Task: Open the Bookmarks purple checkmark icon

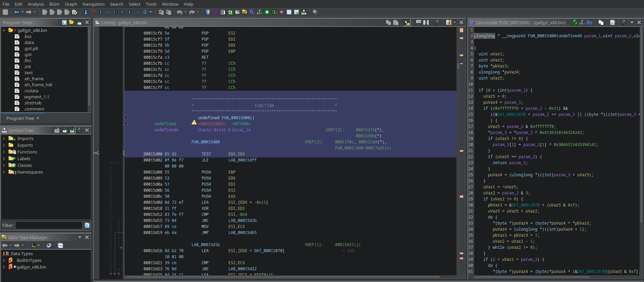Action: coord(215,12)
